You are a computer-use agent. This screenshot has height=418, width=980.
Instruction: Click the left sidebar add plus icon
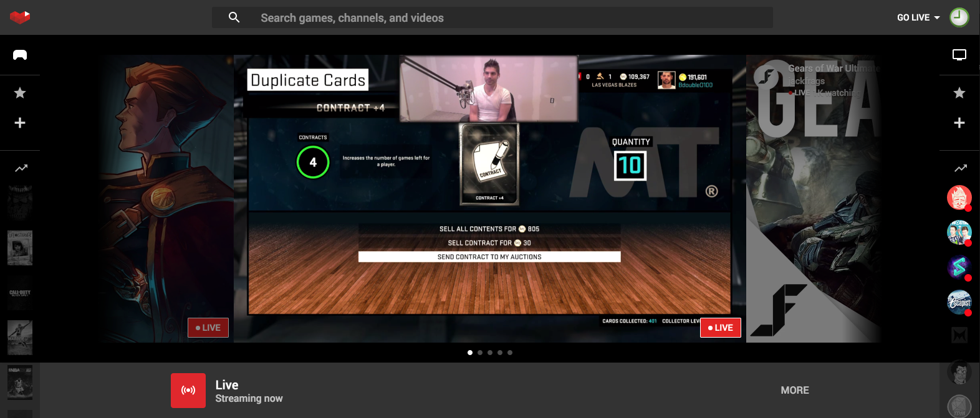click(x=20, y=123)
